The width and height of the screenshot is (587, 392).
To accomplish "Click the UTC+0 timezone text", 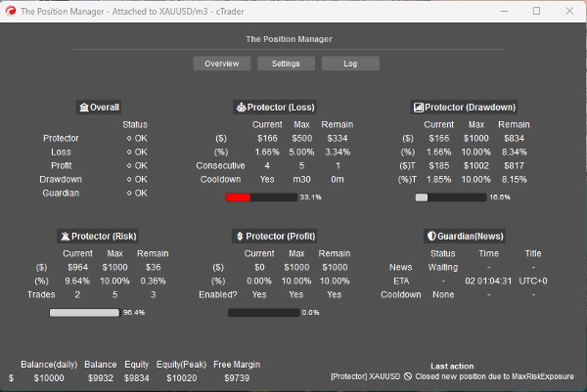I will tap(533, 282).
